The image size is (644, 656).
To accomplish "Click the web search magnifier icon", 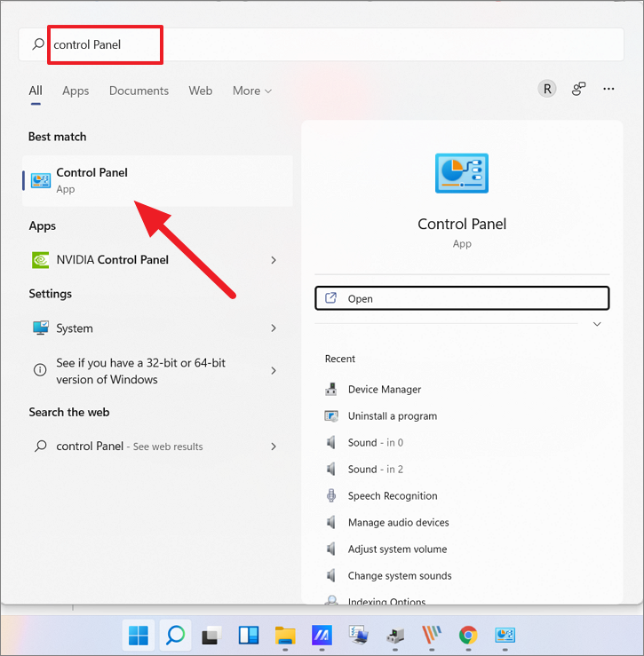I will pos(40,446).
